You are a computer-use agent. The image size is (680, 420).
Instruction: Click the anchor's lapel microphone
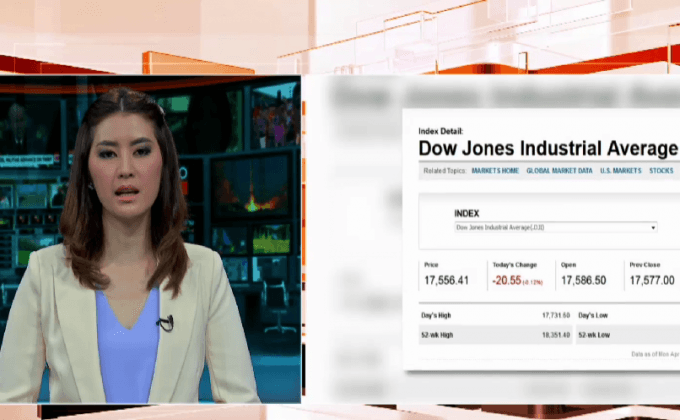coord(166,322)
